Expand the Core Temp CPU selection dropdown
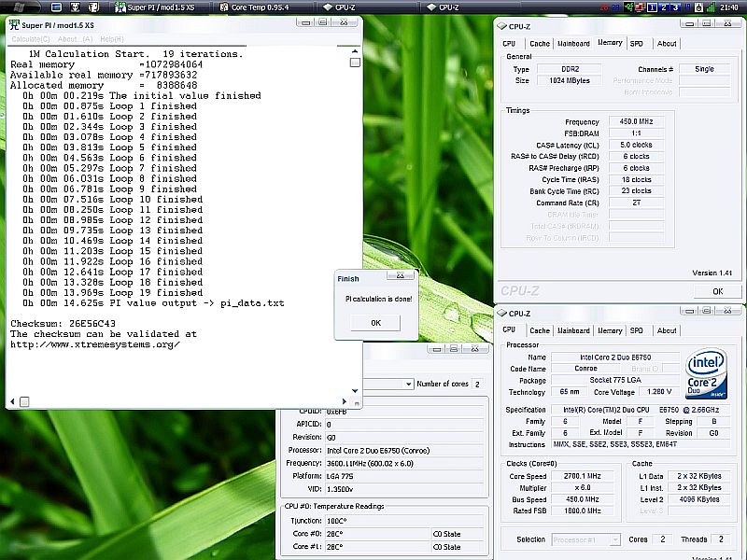 tap(408, 384)
